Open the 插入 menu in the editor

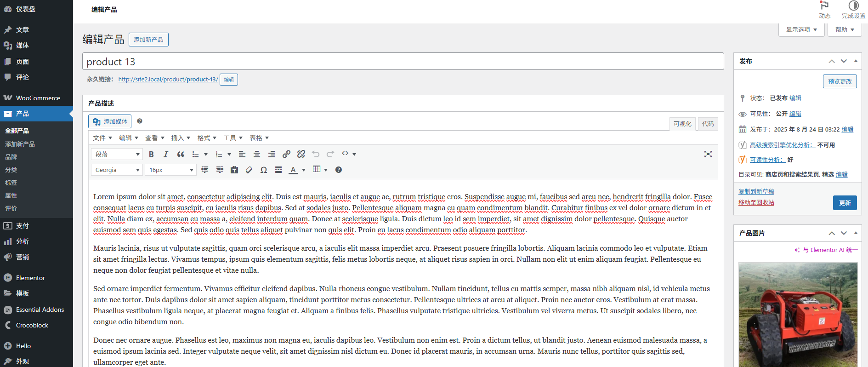point(180,138)
